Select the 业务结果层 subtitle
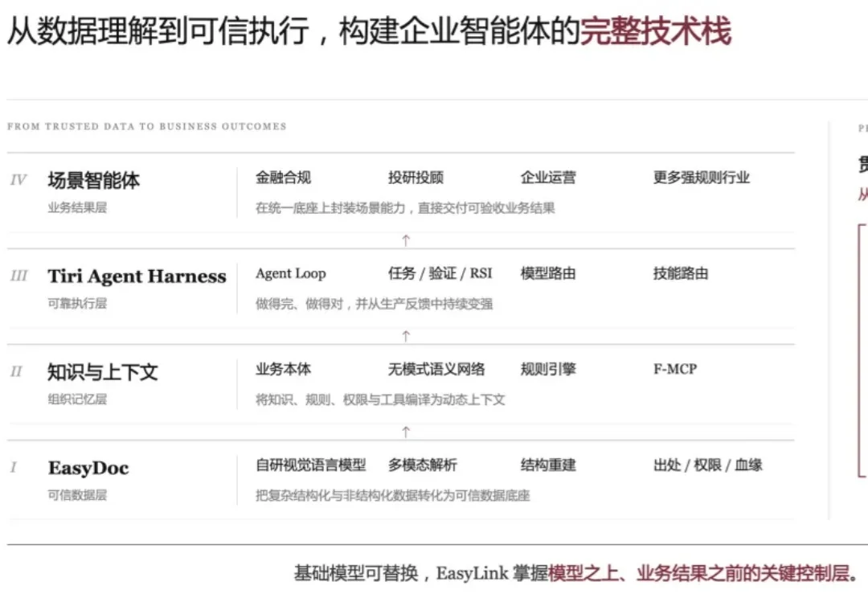 [x=77, y=207]
